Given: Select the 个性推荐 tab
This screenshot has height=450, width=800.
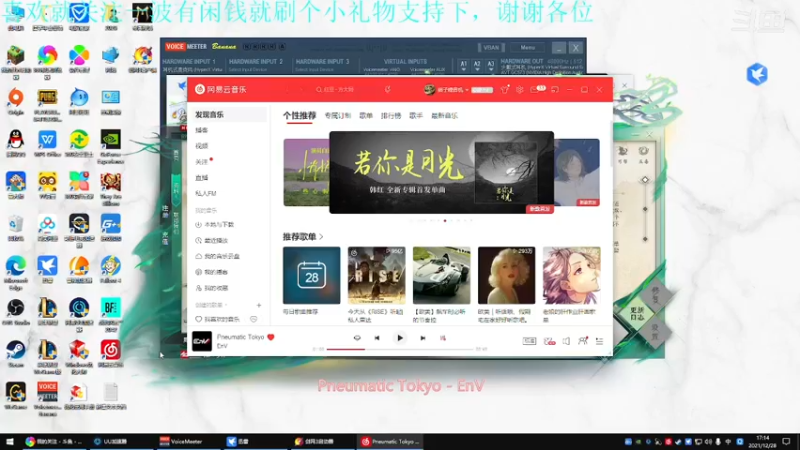Looking at the screenshot, I should point(299,115).
